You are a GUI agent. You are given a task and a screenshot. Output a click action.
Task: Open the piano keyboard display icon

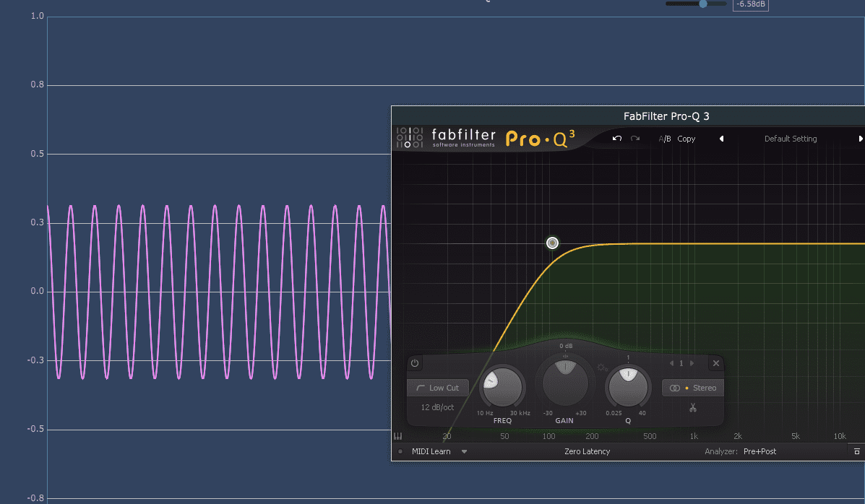398,436
